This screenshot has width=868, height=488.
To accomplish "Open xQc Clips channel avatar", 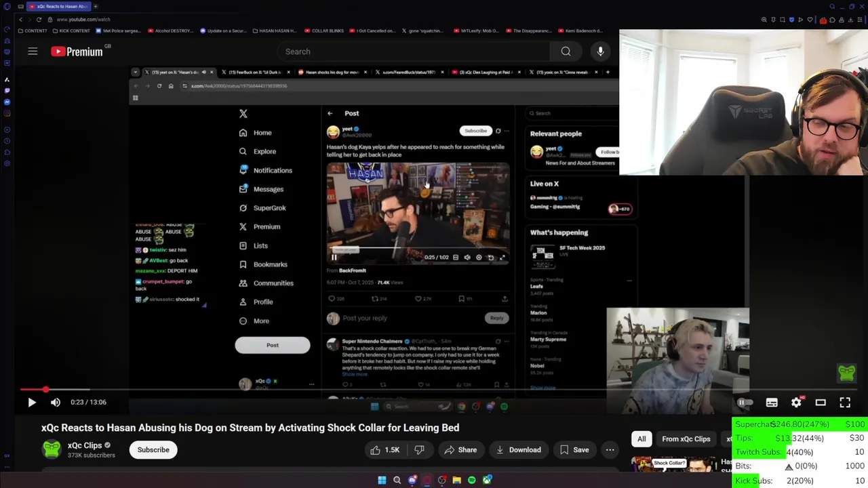I will [52, 449].
